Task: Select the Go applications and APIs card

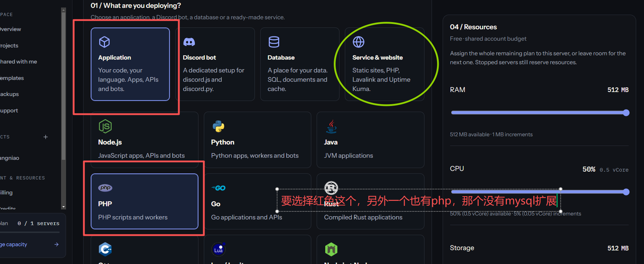Action: (x=257, y=201)
